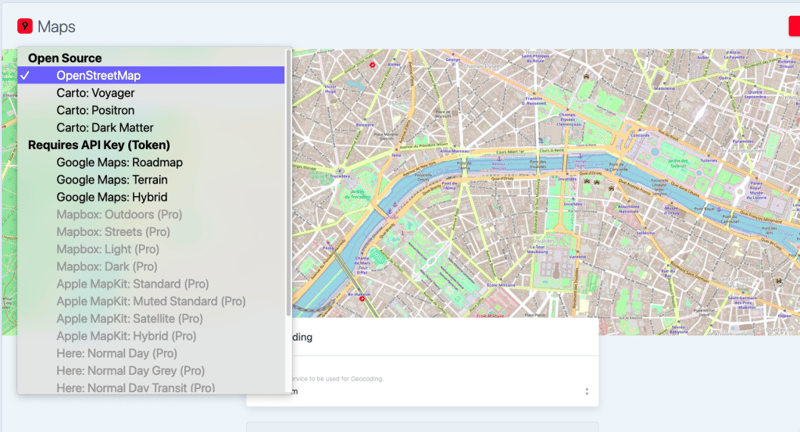The image size is (800, 432).
Task: Click the Maps page title
Action: click(56, 27)
